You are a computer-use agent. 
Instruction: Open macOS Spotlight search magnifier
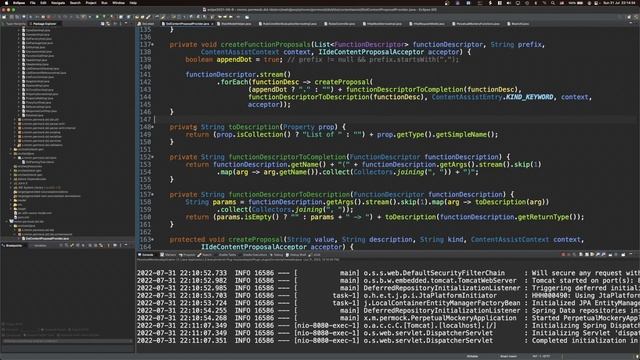point(553,3)
